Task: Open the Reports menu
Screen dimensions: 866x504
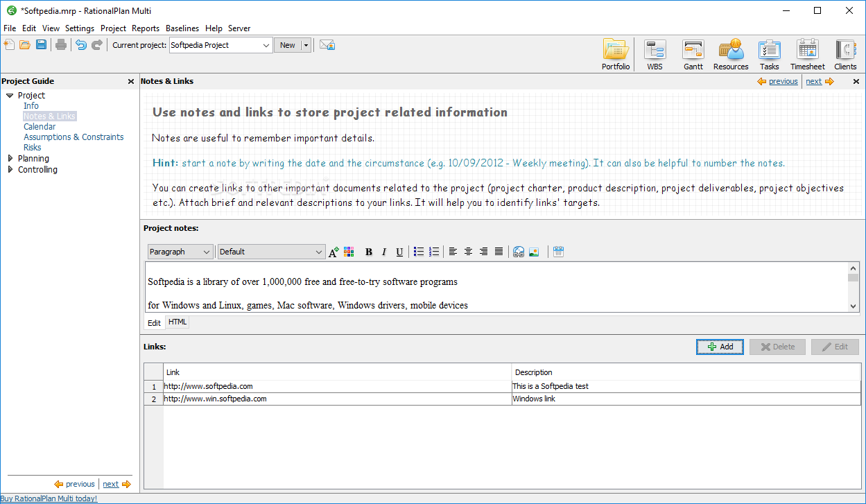Action: [x=146, y=28]
